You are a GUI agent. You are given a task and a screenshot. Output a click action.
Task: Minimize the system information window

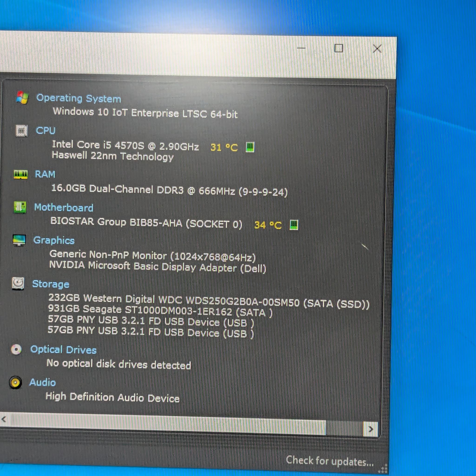pyautogui.click(x=301, y=48)
